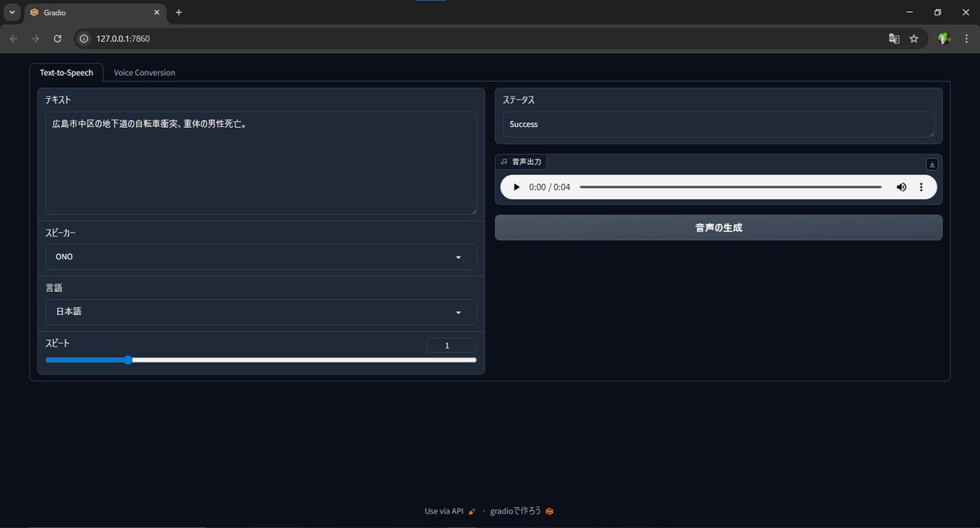Open the gradioで作ろう link
Screen dimensions: 980x528
(522, 511)
